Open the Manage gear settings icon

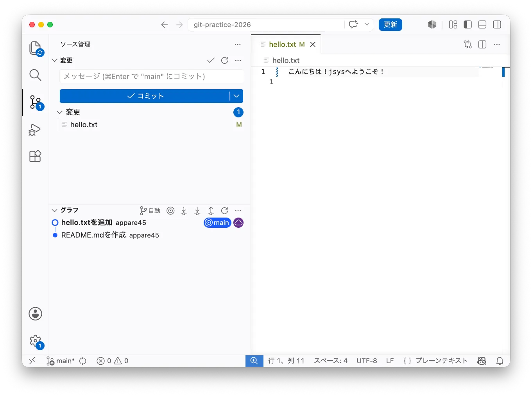(36, 342)
